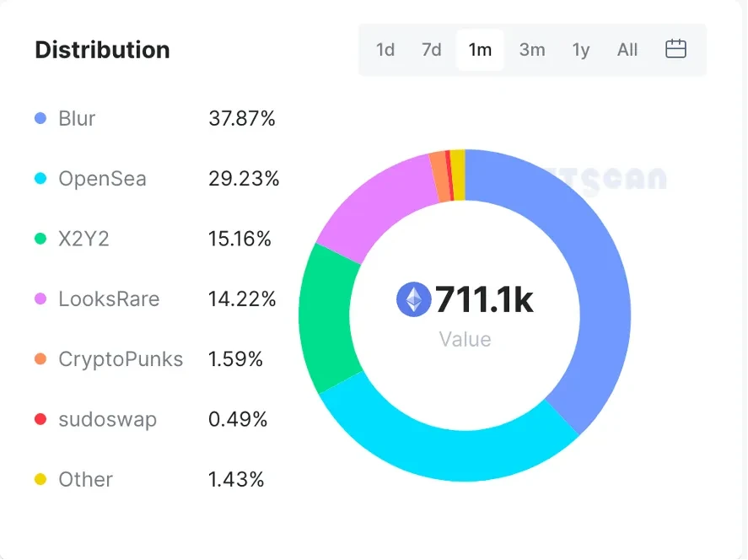Click the Ethereum logo in chart center

tap(413, 299)
